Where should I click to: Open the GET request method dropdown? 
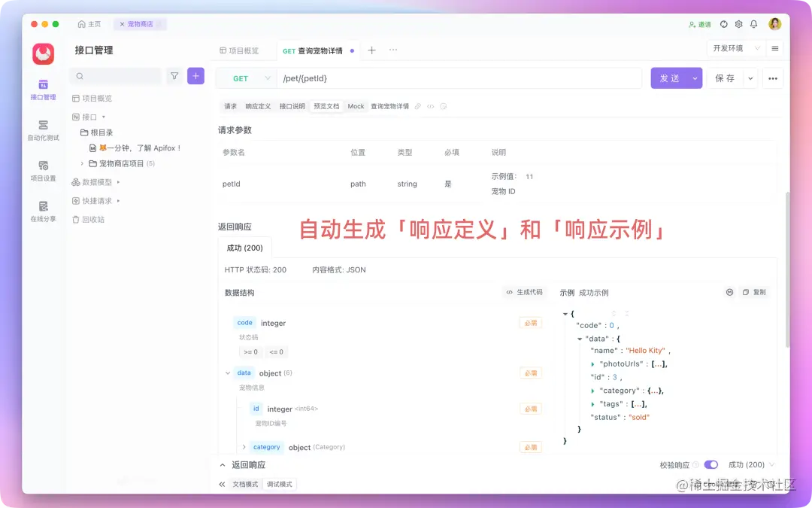249,78
